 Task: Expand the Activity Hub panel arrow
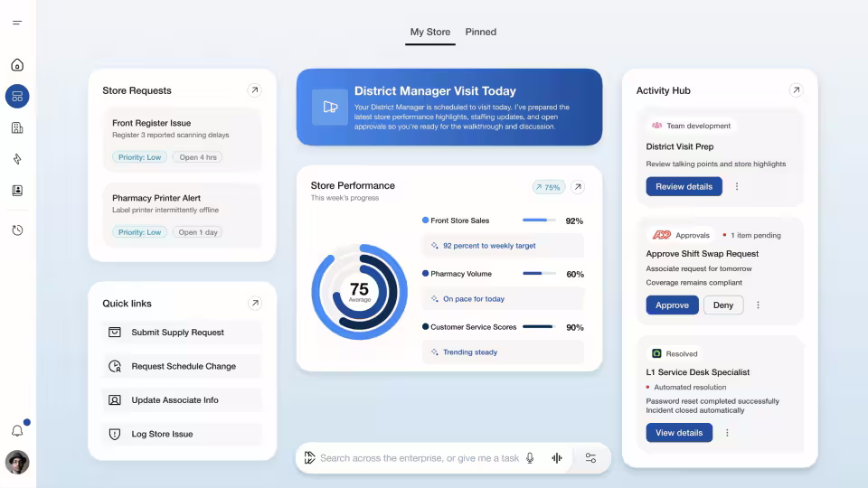796,90
